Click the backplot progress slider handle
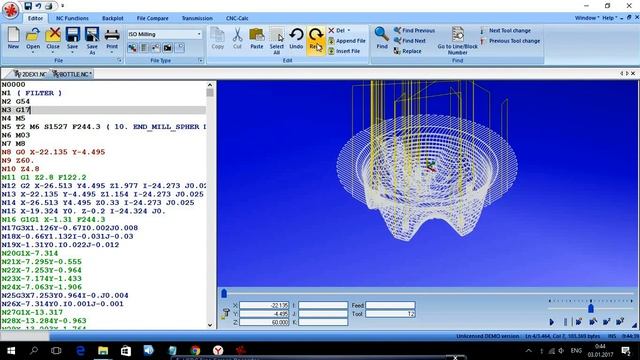Image resolution: width=640 pixels, height=360 pixels. [x=224, y=293]
